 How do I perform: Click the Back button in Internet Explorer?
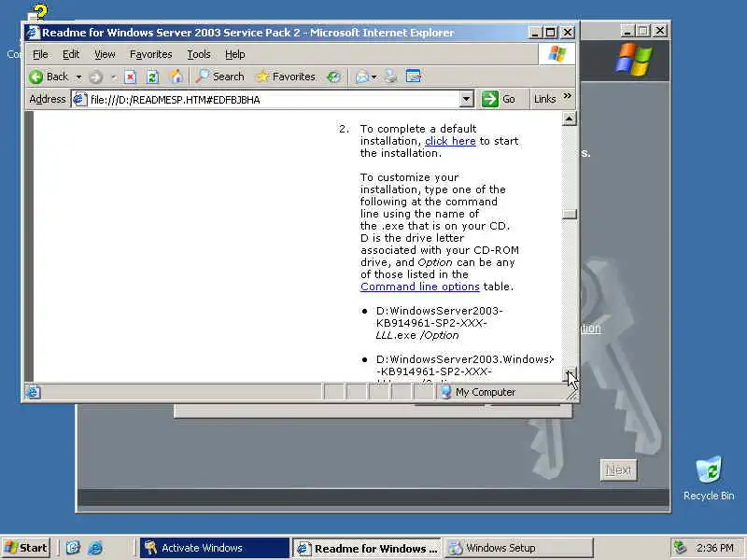[x=49, y=77]
